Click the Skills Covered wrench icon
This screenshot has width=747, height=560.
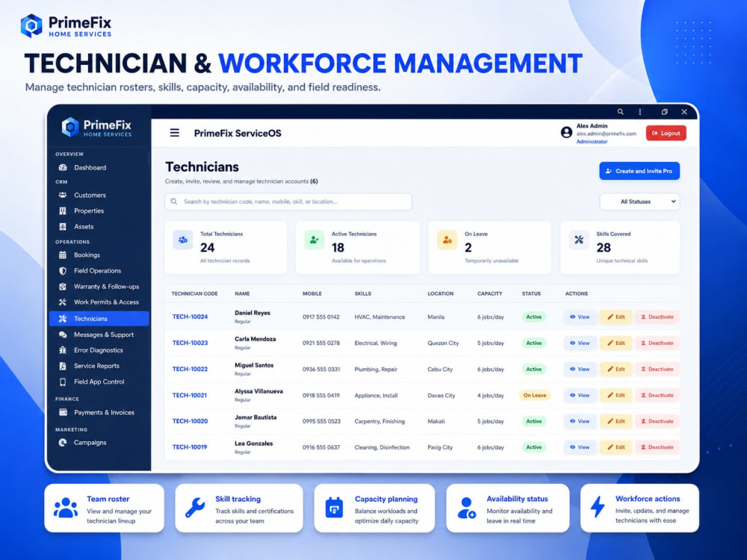point(579,240)
